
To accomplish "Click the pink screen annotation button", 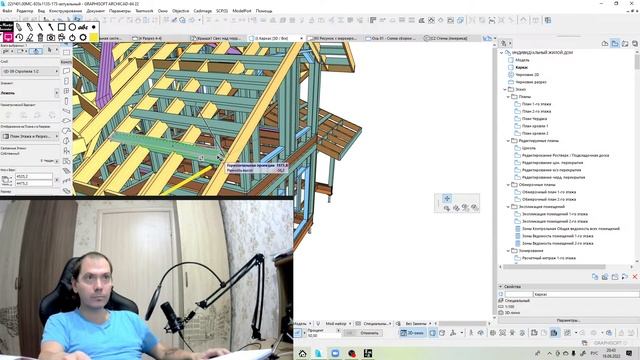I will (x=8, y=37).
